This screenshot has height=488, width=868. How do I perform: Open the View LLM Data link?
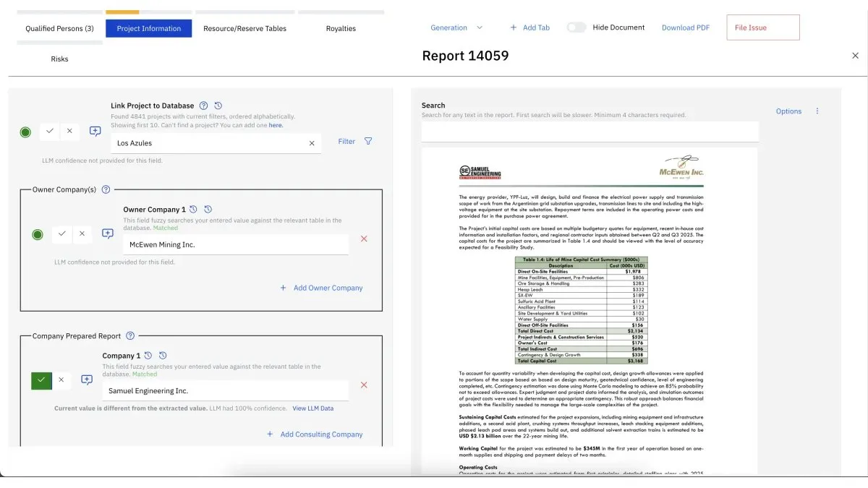[313, 408]
